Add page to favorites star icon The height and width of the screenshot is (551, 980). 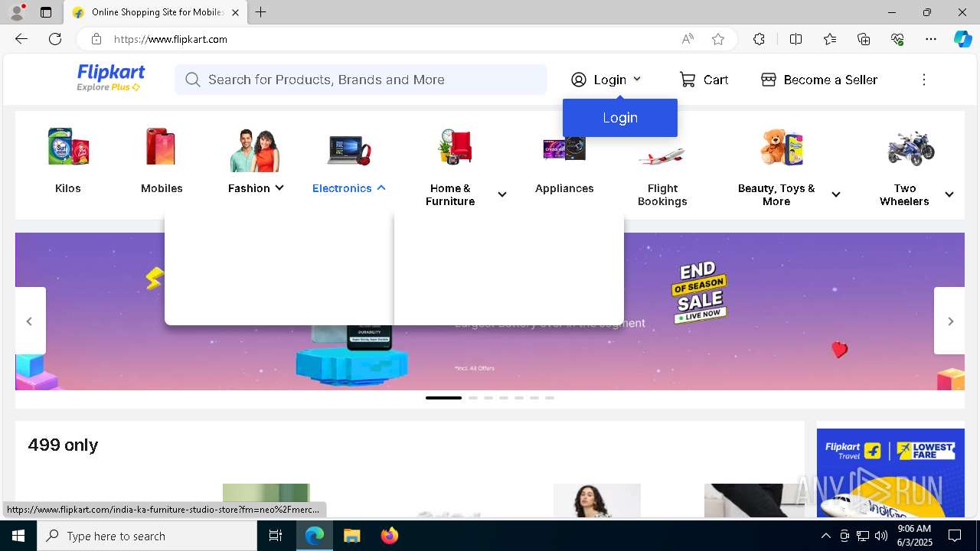717,39
